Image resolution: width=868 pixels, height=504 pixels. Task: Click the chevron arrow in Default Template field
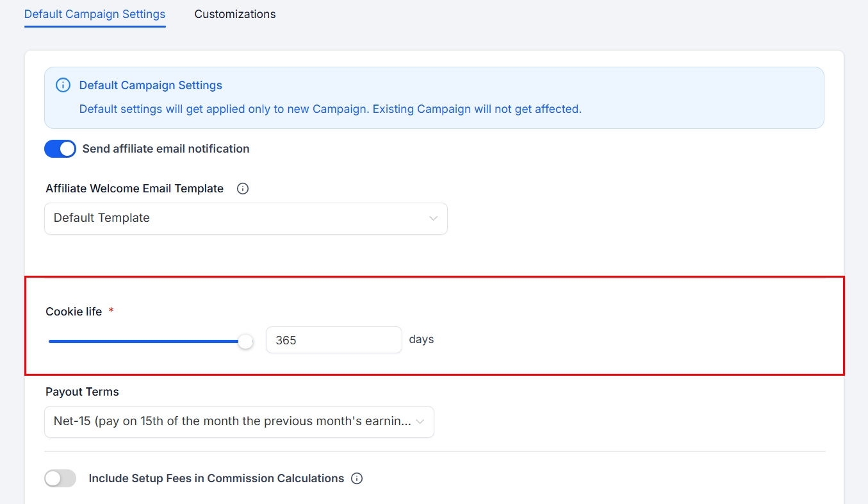[433, 219]
